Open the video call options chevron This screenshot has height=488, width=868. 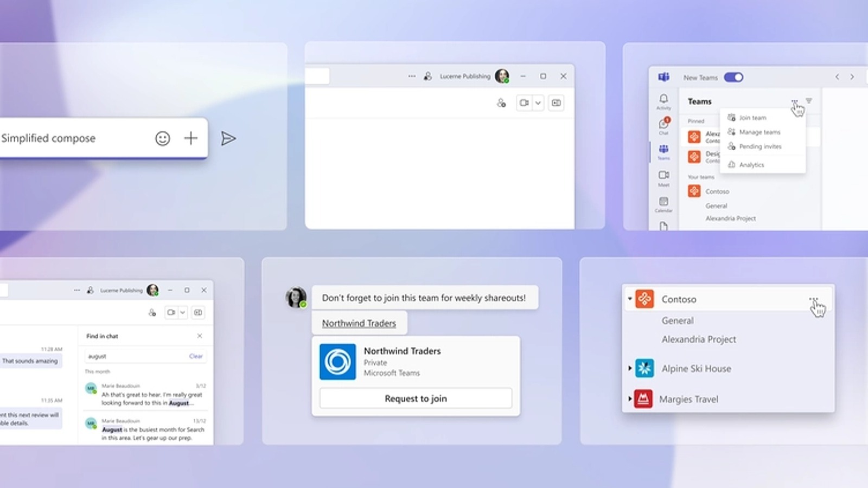click(x=538, y=102)
